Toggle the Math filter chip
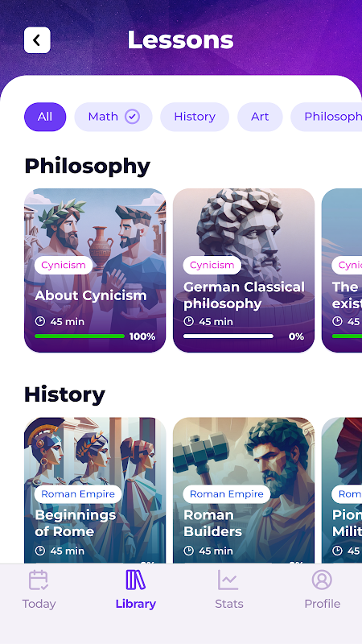Viewport: 362px width, 644px height. 113,117
